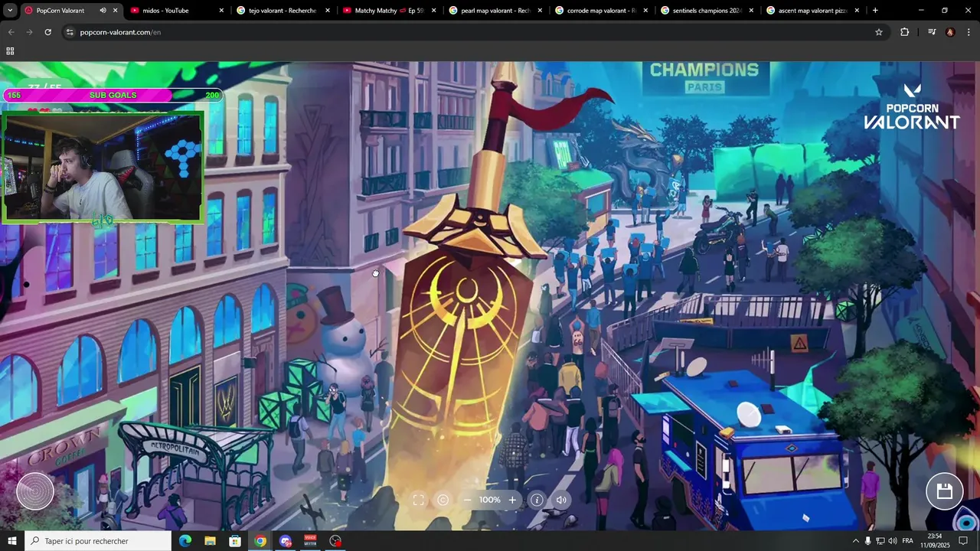Image resolution: width=980 pixels, height=551 pixels.
Task: Mute the PopCorn Valorant tab audio icon
Action: pos(103,11)
